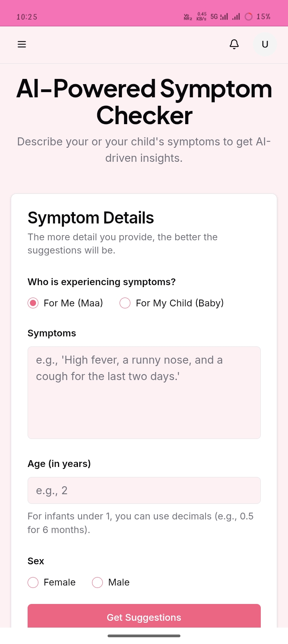Tap the Symptom Details card heading
The width and height of the screenshot is (288, 644).
click(x=91, y=218)
